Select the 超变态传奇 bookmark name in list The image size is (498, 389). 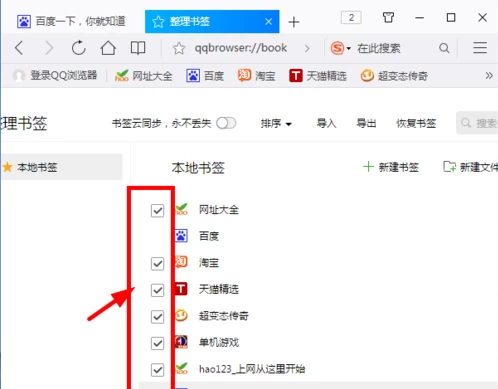(x=224, y=316)
